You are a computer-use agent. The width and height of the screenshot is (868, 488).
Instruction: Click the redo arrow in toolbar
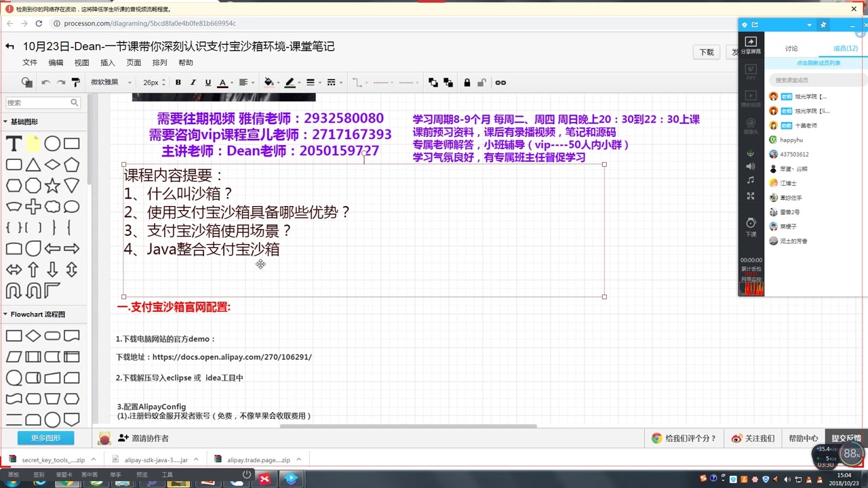coord(61,83)
